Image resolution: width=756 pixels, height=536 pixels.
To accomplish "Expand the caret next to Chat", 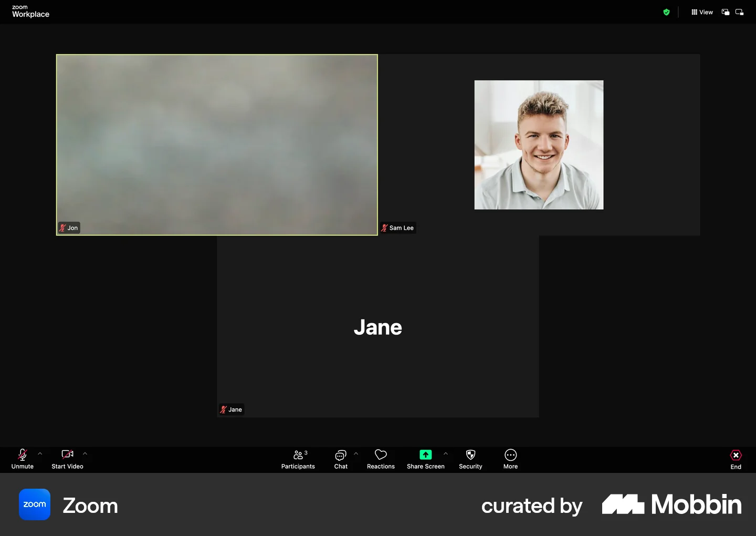I will click(356, 453).
